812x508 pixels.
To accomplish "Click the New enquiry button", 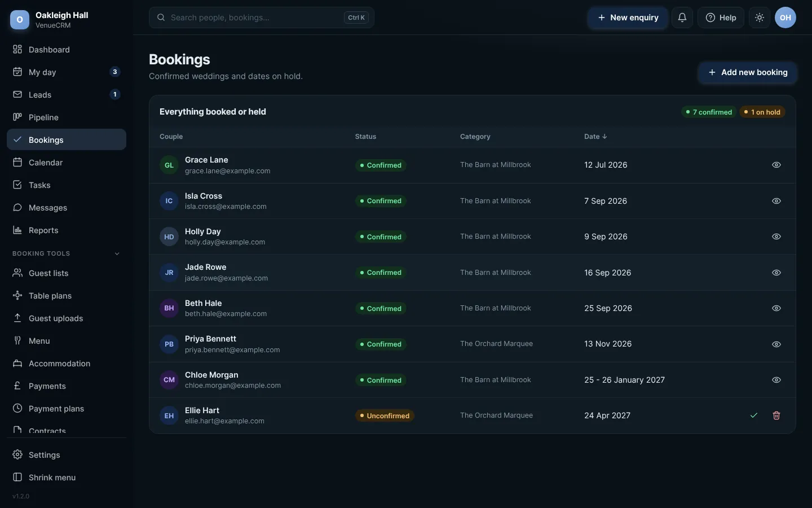I will click(628, 17).
